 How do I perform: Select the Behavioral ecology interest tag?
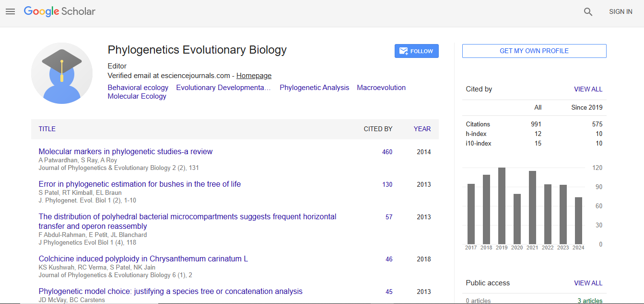pyautogui.click(x=138, y=88)
